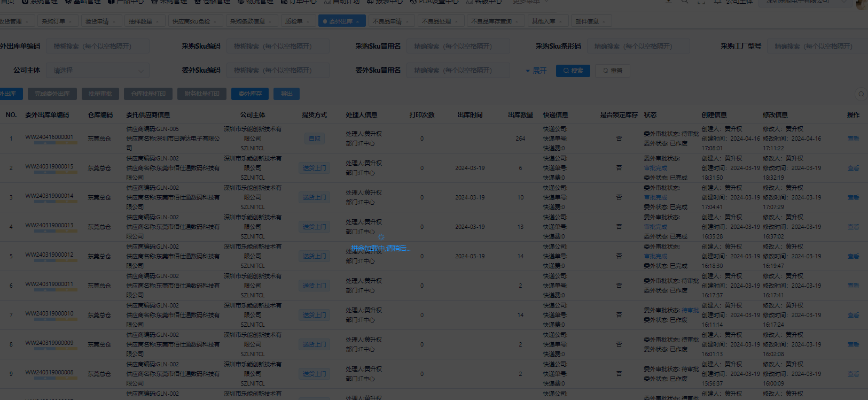The height and width of the screenshot is (400, 868).
Task: Close the active 委外出库 tab
Action: tap(358, 22)
